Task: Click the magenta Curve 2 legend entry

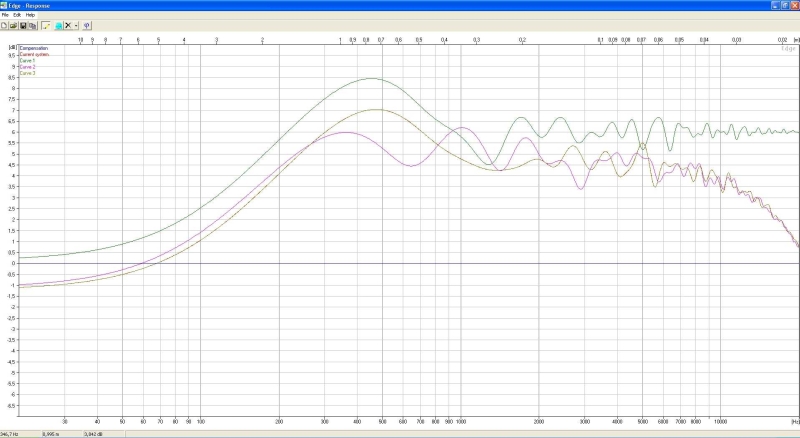Action: pyautogui.click(x=27, y=67)
